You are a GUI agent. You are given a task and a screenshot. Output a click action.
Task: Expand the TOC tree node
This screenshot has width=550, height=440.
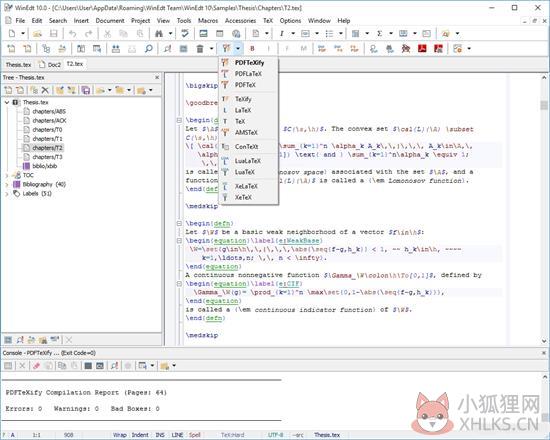pos(7,175)
